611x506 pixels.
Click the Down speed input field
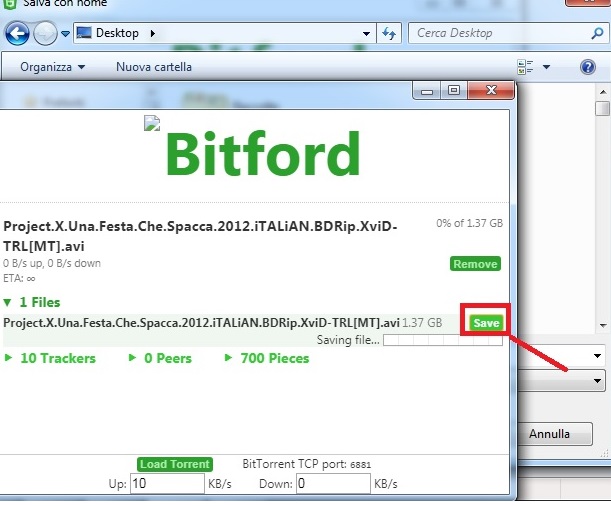point(333,484)
